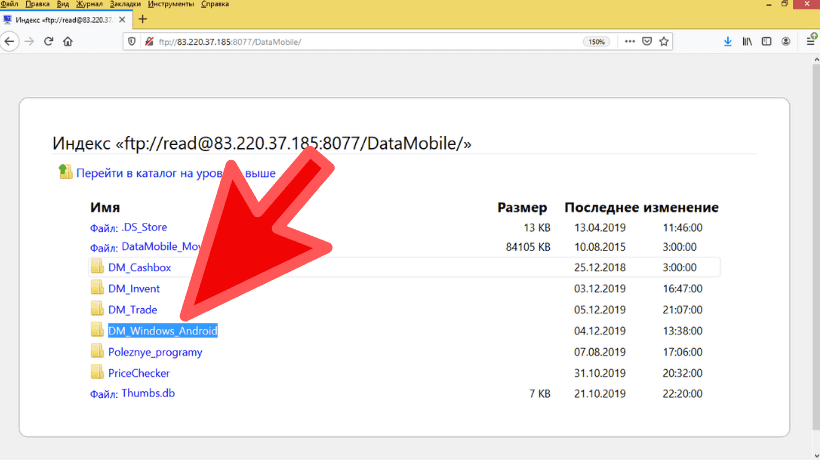
Task: Open the Library bookmarks icon
Action: pos(747,41)
